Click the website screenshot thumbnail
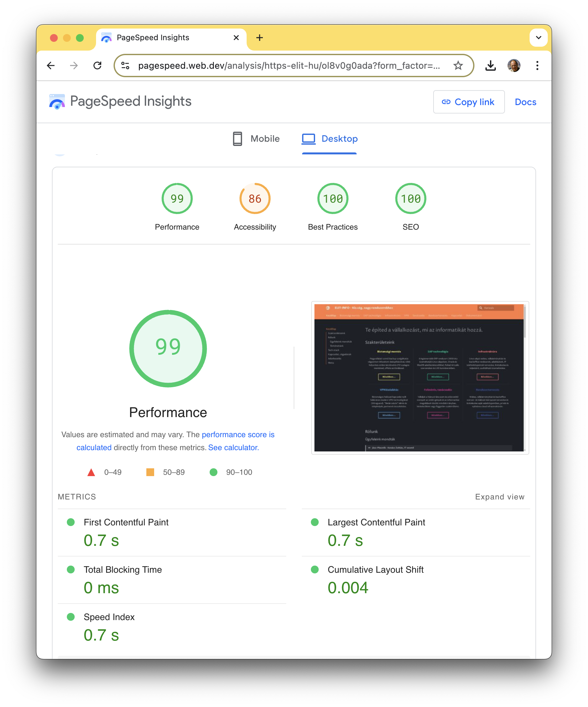The image size is (588, 707). tap(419, 378)
